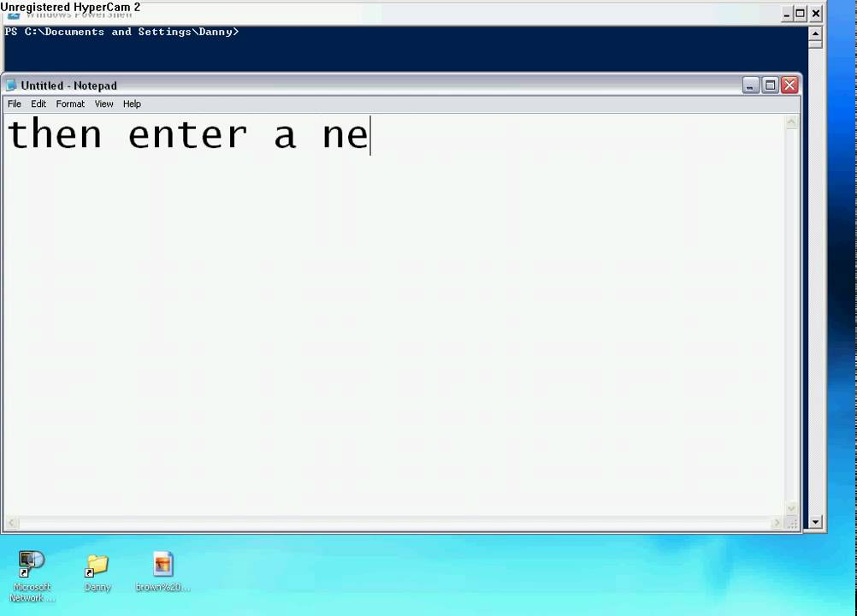This screenshot has width=857, height=616.
Task: Click the Notepad resize grip corner
Action: tap(792, 523)
